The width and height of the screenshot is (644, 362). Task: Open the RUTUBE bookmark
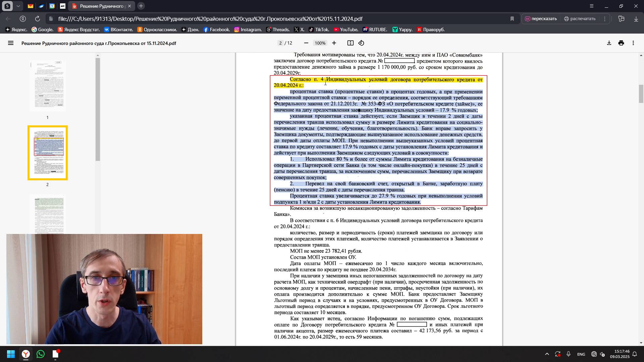tap(375, 29)
